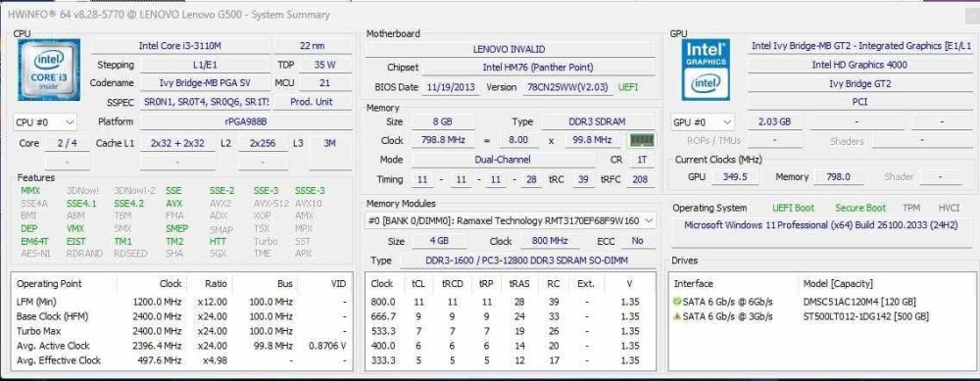Click the 798.8 MHz memory clock field
This screenshot has width=980, height=381.
point(442,140)
